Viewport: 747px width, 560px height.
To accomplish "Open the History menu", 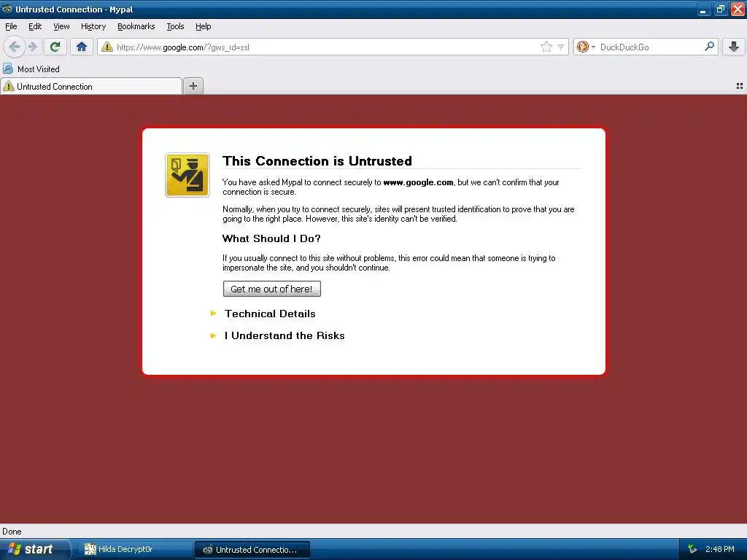I will pos(93,26).
